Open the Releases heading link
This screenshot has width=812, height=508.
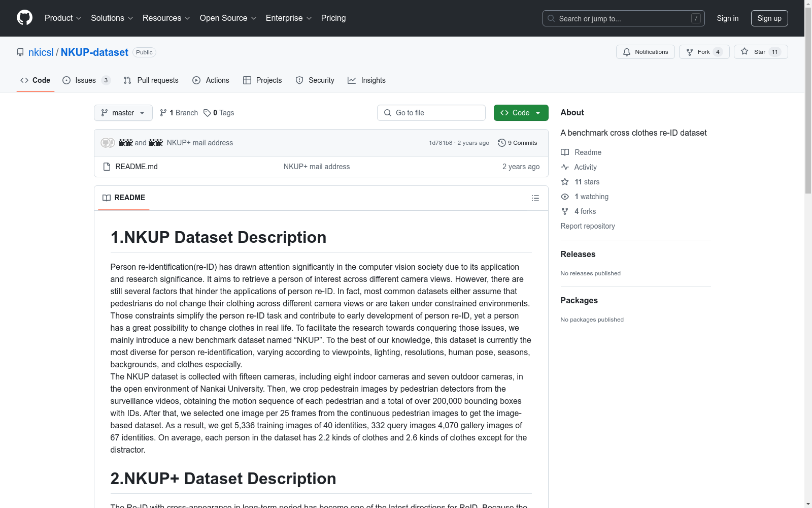tap(578, 254)
